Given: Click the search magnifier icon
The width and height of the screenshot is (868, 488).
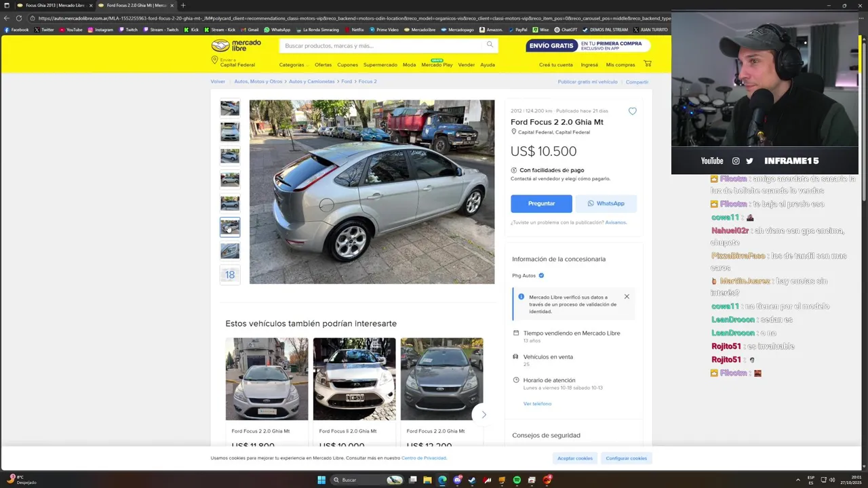Looking at the screenshot, I should 490,45.
